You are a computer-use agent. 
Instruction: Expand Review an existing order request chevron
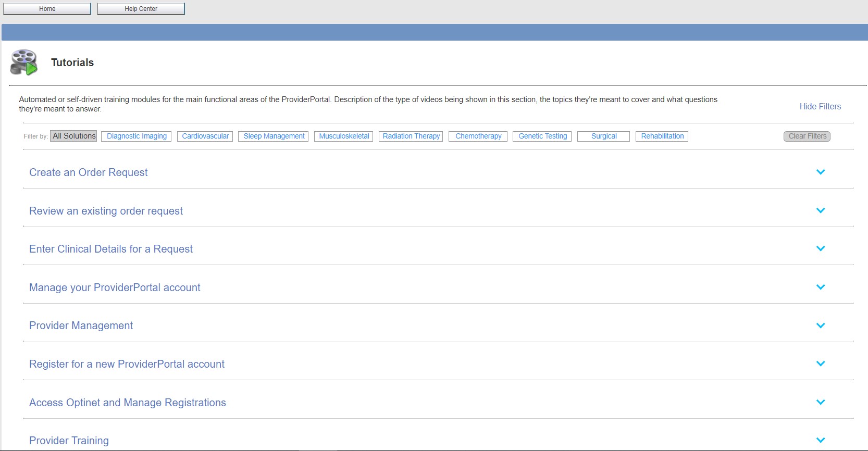821,210
